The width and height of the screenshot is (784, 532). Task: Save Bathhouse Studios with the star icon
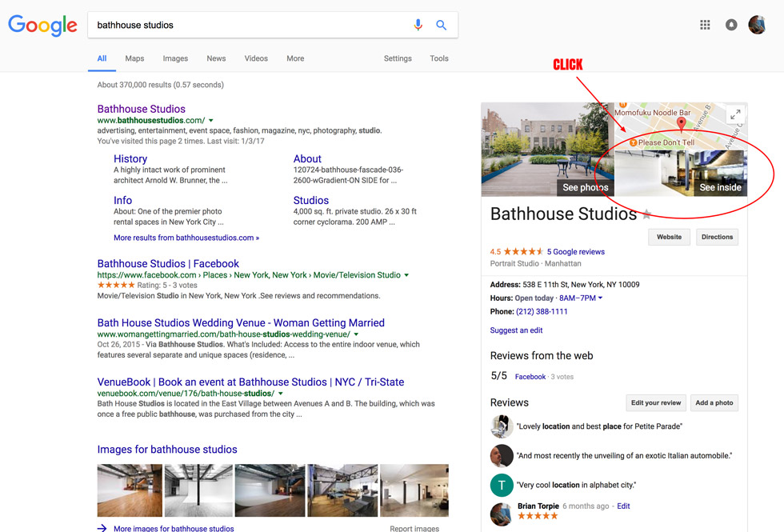[x=647, y=214]
